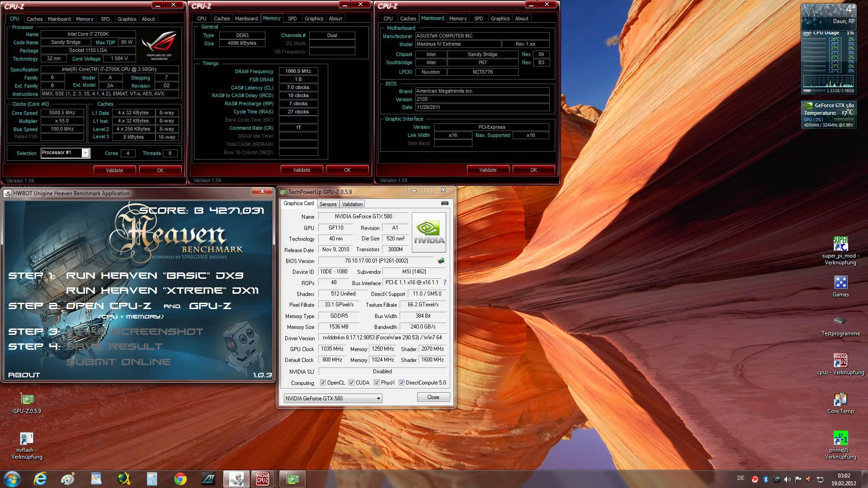The image size is (868, 488).
Task: Open the GPU-Z.0.5.9 desktop icon
Action: 27,403
